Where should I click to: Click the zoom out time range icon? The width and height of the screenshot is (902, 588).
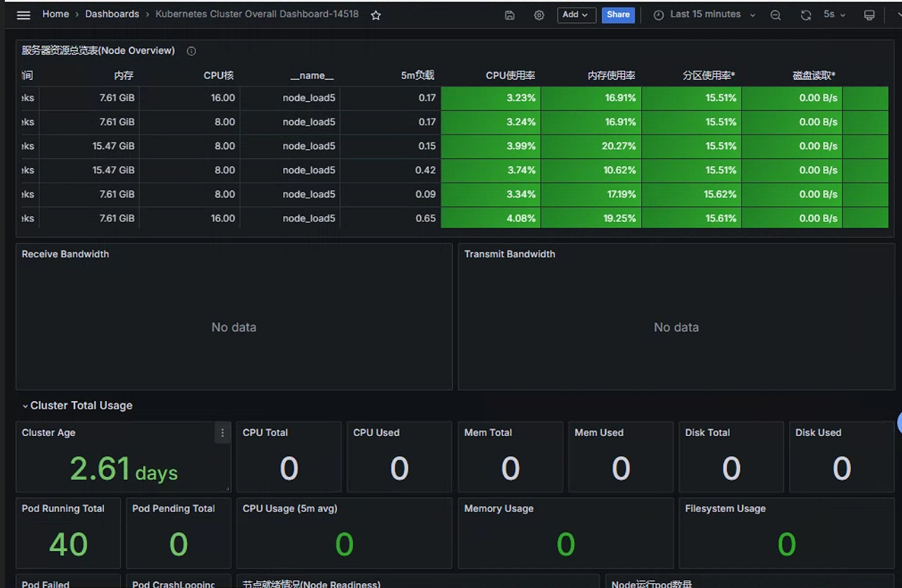tap(776, 15)
